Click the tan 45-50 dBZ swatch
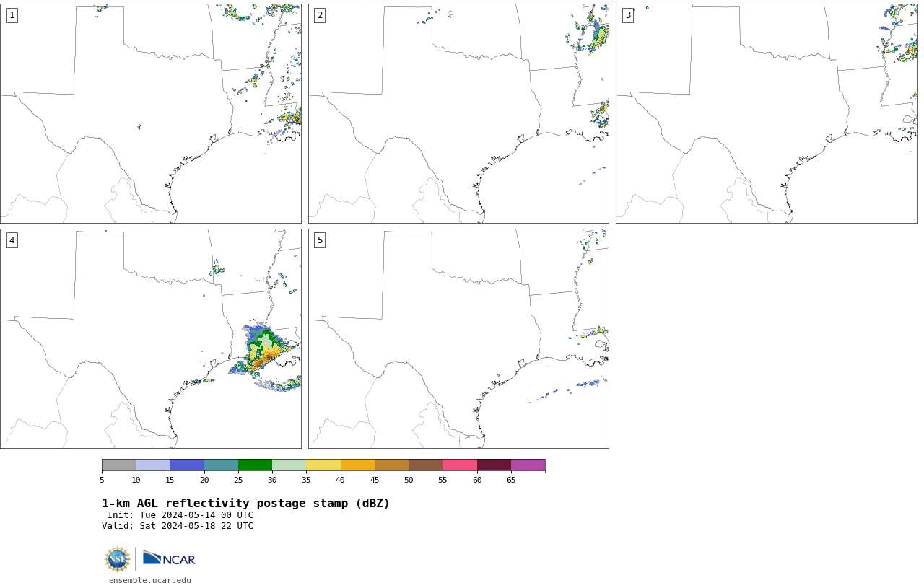 click(x=391, y=465)
